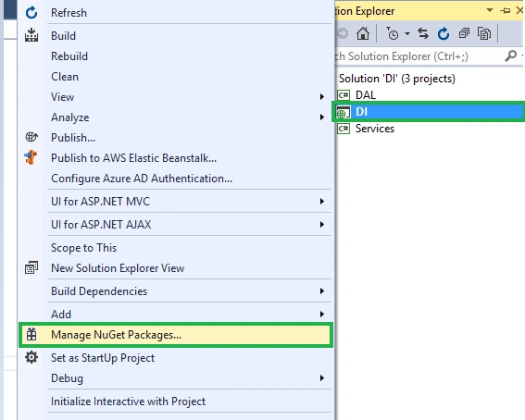Click the magnifier search icon in Solution Explorer
The image size is (525, 420).
[510, 56]
